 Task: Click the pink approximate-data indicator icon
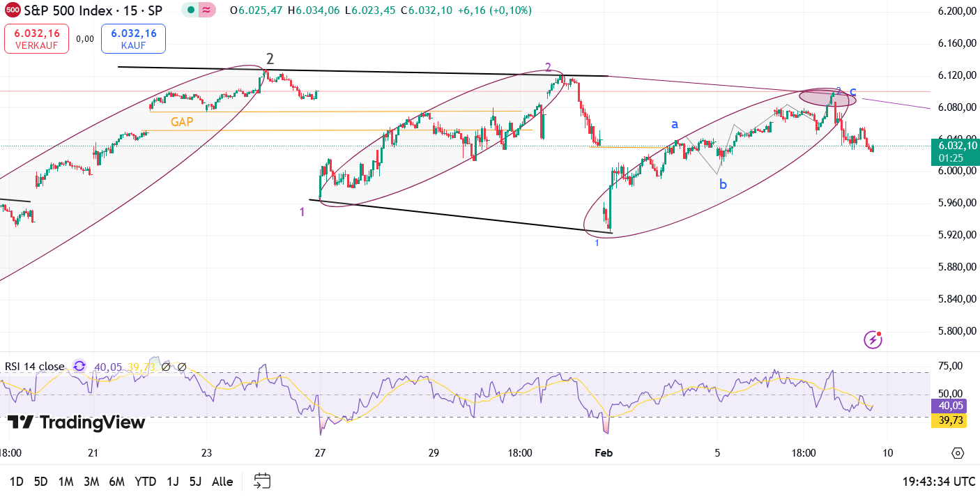pyautogui.click(x=207, y=10)
